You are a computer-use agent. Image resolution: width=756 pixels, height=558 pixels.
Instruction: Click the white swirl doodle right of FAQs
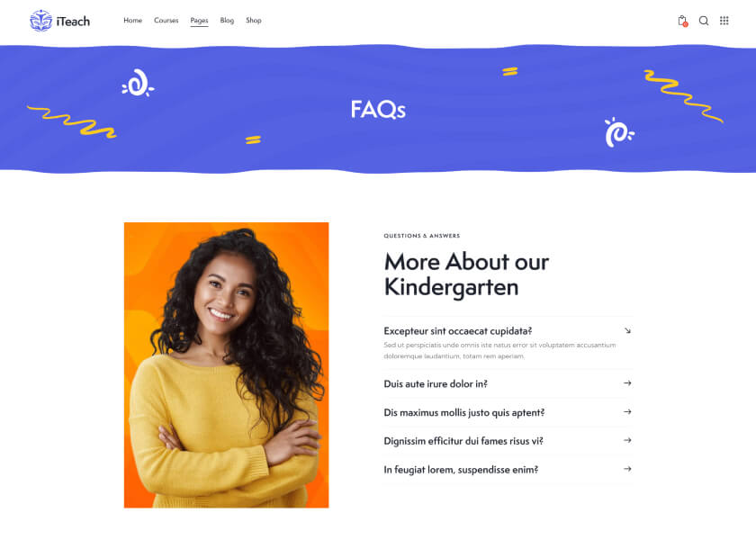click(619, 131)
